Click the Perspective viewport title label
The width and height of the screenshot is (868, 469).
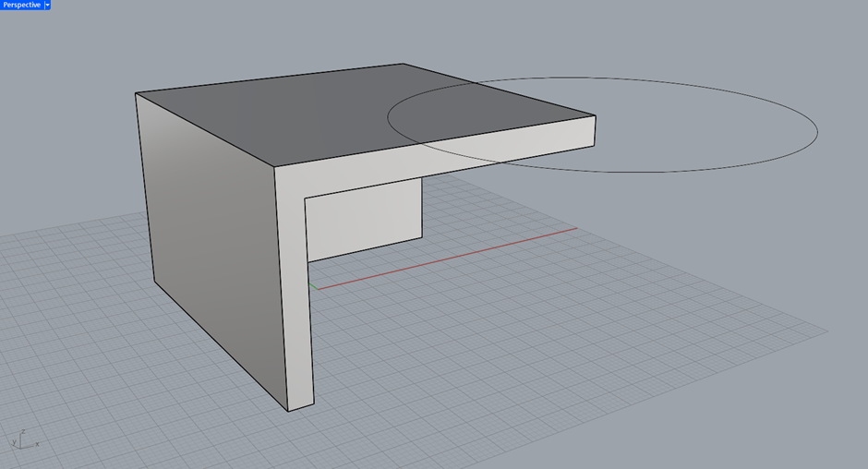(x=22, y=5)
